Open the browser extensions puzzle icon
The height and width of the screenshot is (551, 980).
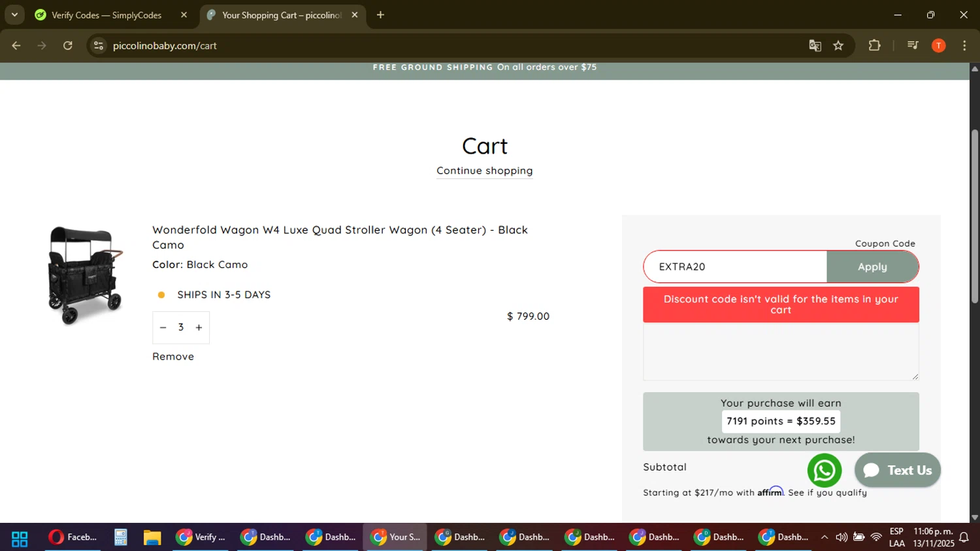874,46
